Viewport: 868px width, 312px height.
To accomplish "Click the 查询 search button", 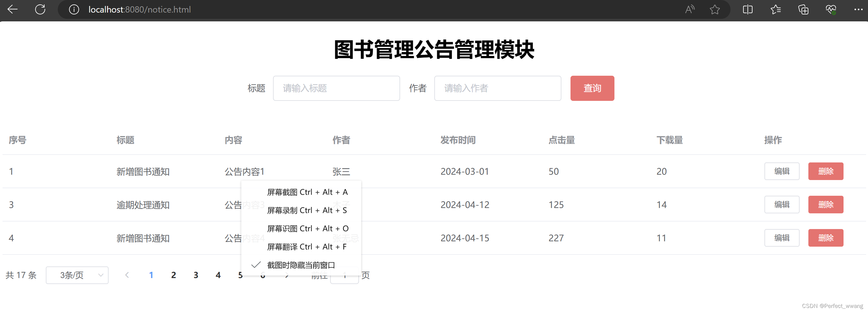I will click(592, 88).
